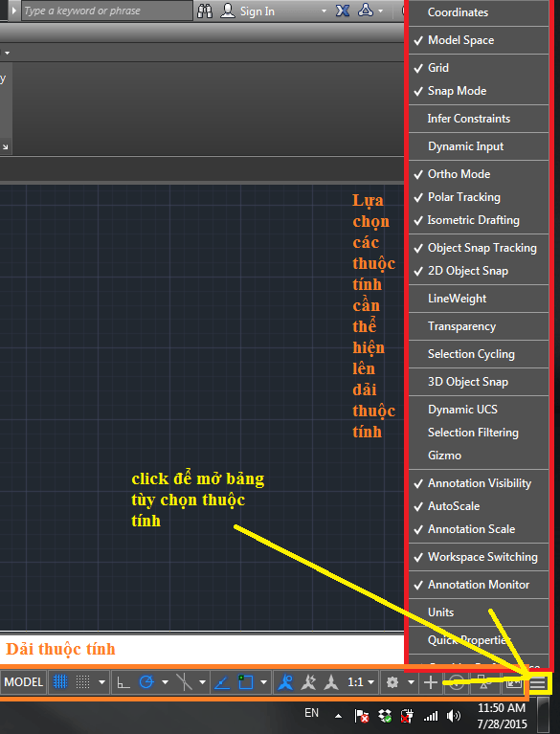
Task: Show hidden system tray icons arrow
Action: tap(338, 716)
